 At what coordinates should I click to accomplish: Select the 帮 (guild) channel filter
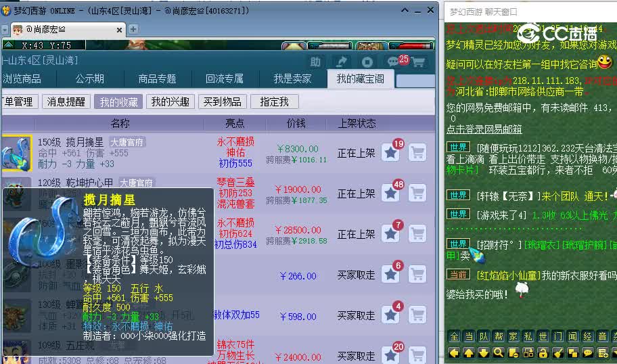point(499,336)
